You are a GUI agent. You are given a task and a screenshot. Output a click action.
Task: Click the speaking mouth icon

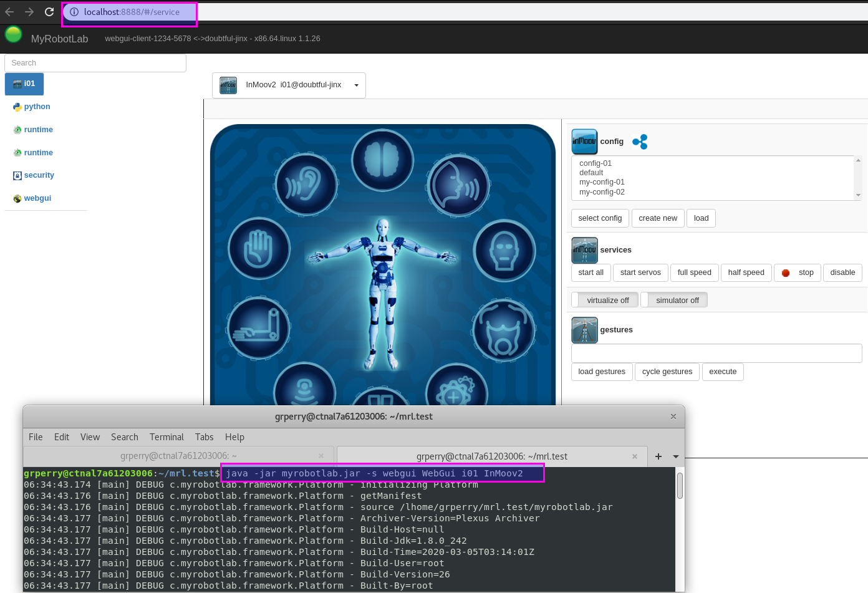click(x=458, y=185)
